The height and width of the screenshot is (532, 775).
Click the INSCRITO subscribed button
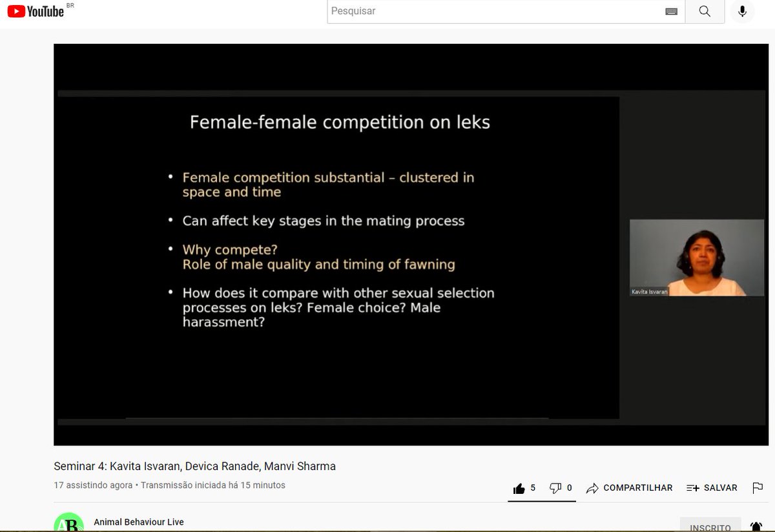710,526
